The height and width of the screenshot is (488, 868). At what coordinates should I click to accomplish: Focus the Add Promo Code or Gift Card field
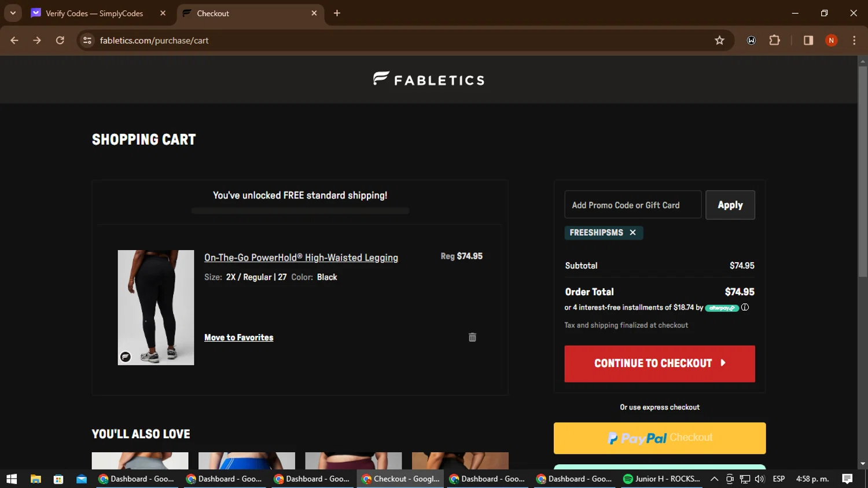(633, 205)
